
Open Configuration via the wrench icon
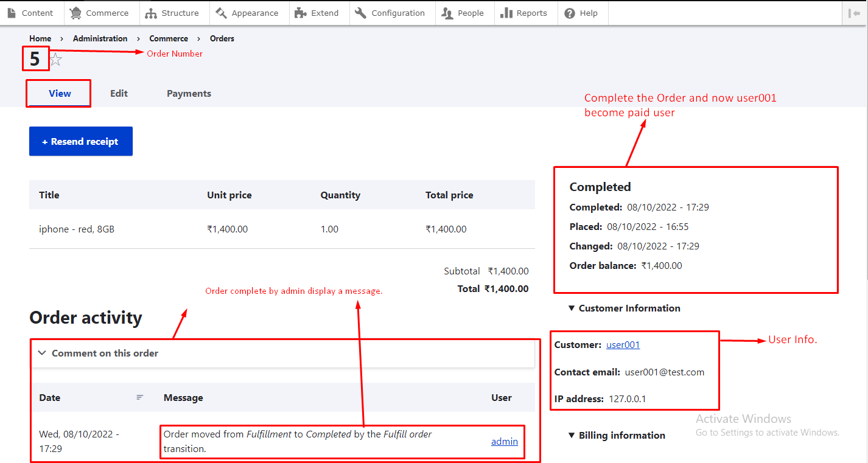coord(361,13)
